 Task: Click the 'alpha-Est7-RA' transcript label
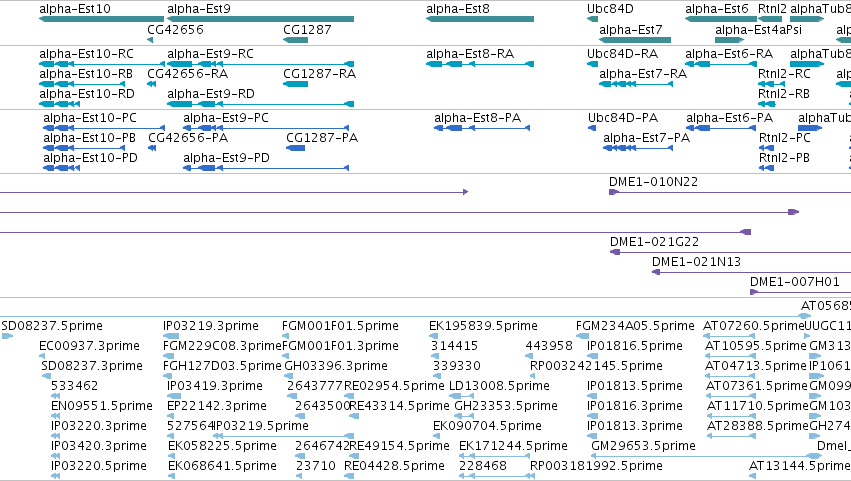pyautogui.click(x=643, y=74)
